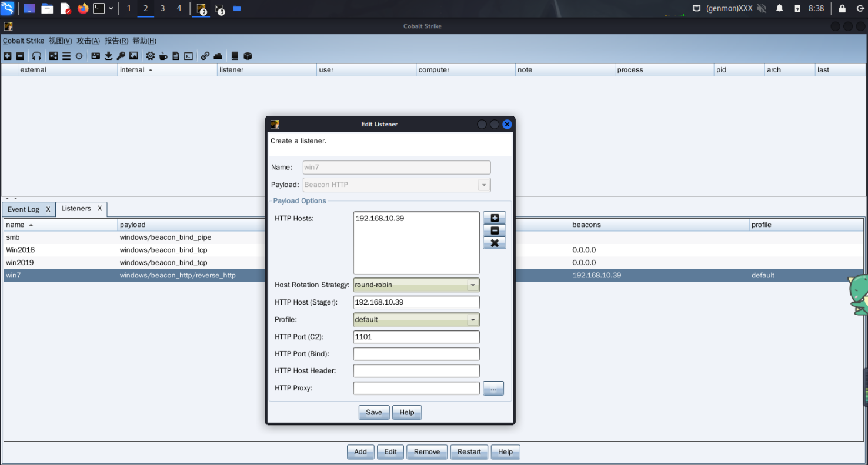Click HTTP Port (C2) field 1101
868x465 pixels.
[x=416, y=337]
